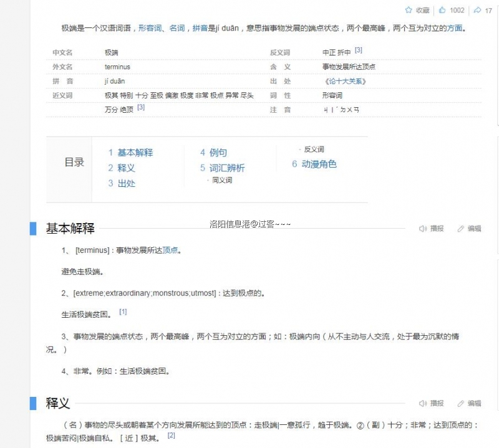Click the 顶点 link in 基本解释

coord(170,250)
